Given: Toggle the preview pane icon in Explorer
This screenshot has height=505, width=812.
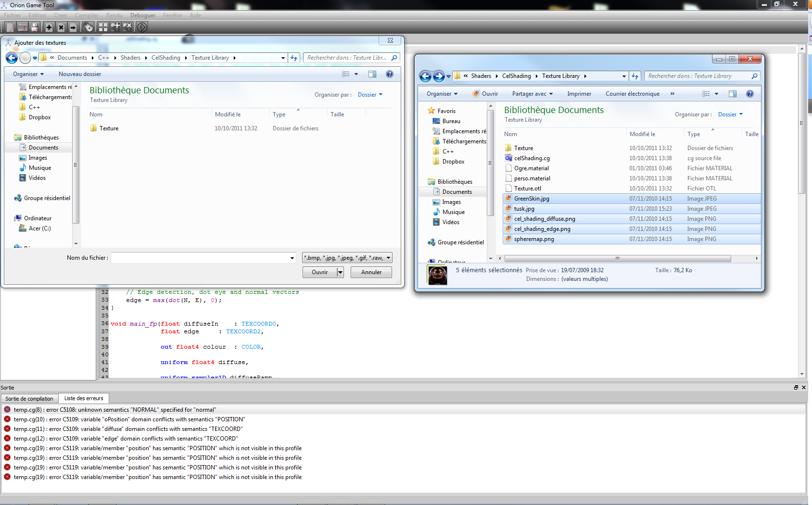Looking at the screenshot, I should (733, 93).
